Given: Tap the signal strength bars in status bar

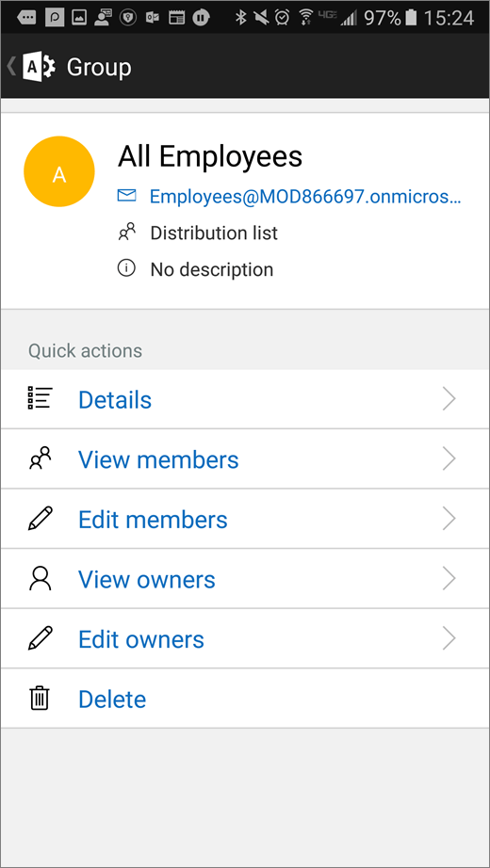Looking at the screenshot, I should pos(349,19).
